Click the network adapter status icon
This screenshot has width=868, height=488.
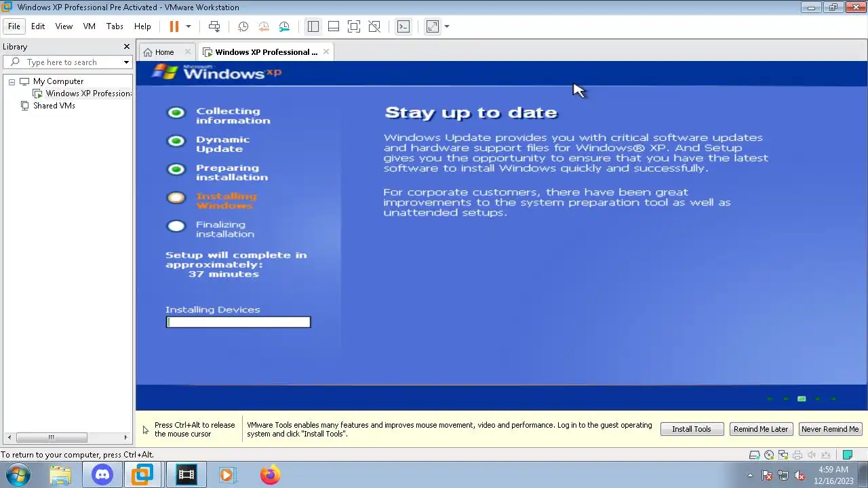coord(783,455)
